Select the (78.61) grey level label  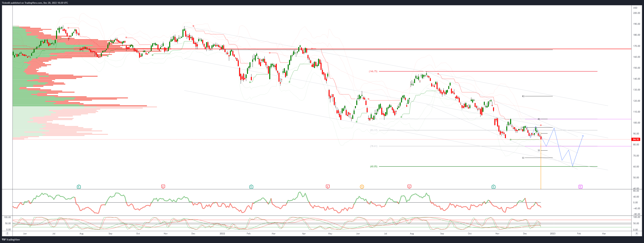pyautogui.click(x=374, y=146)
